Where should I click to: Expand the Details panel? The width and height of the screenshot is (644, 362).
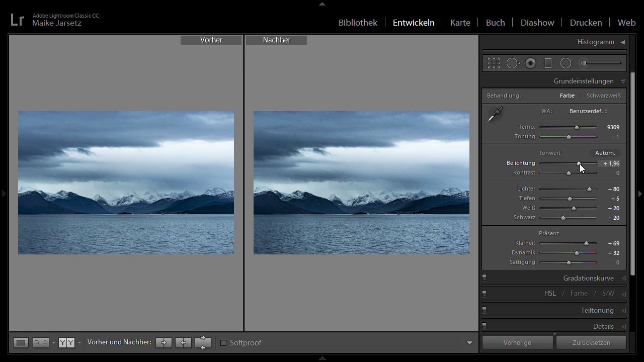pyautogui.click(x=623, y=326)
